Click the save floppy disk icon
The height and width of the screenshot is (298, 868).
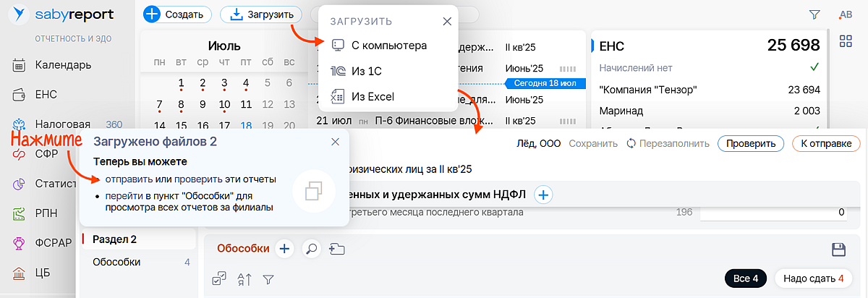click(839, 250)
